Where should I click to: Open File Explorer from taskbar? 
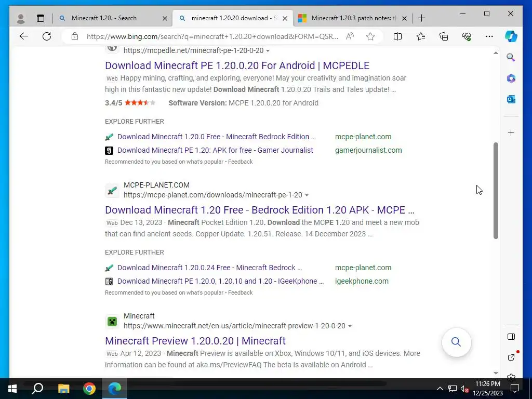pos(63,389)
